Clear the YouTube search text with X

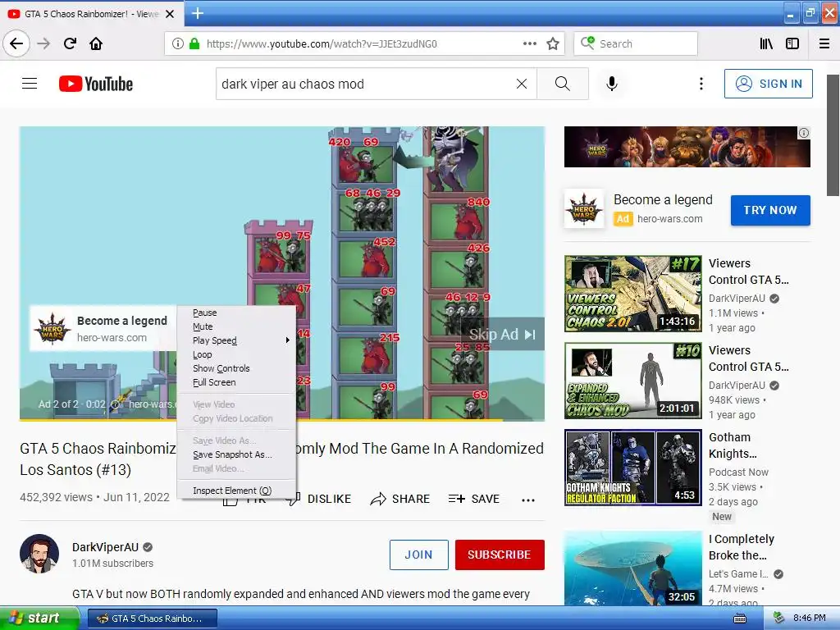[521, 84]
